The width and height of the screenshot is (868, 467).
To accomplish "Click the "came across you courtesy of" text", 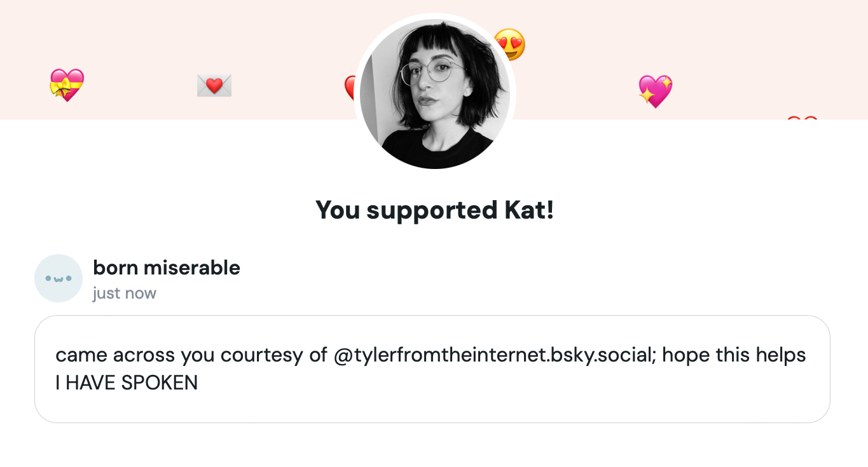I will pos(191,355).
